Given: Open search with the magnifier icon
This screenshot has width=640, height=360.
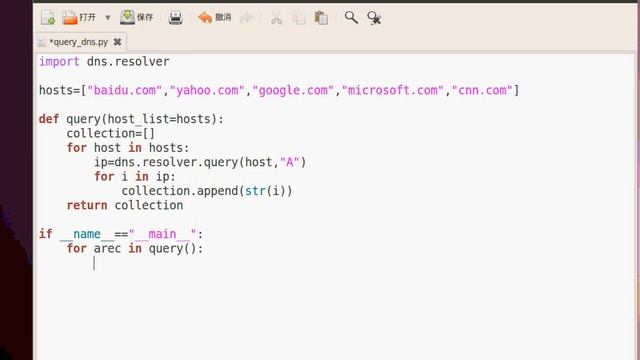Looking at the screenshot, I should pos(351,17).
